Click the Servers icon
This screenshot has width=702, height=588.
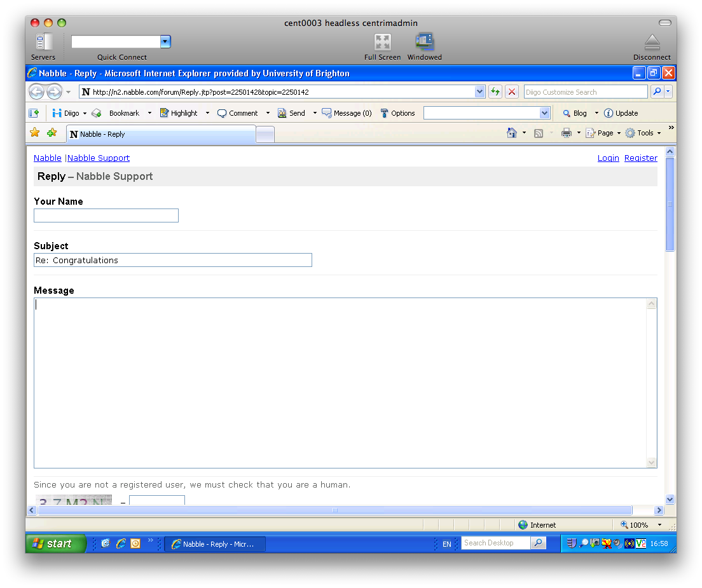(43, 43)
